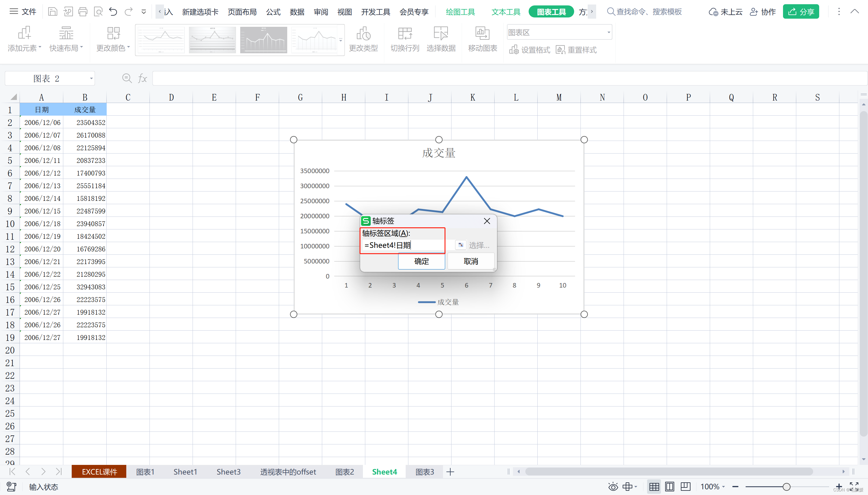
Task: Expand the quick access toolbar dropdown
Action: pyautogui.click(x=143, y=12)
